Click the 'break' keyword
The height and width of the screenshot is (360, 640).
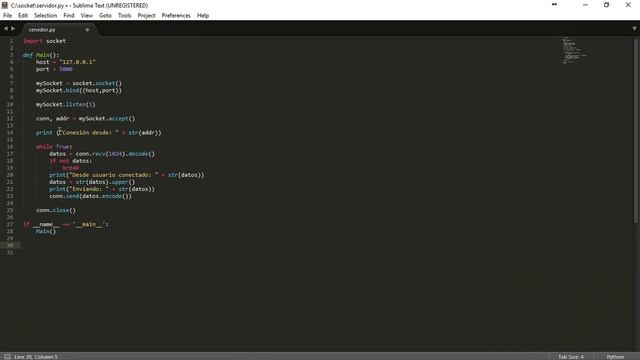tap(71, 168)
